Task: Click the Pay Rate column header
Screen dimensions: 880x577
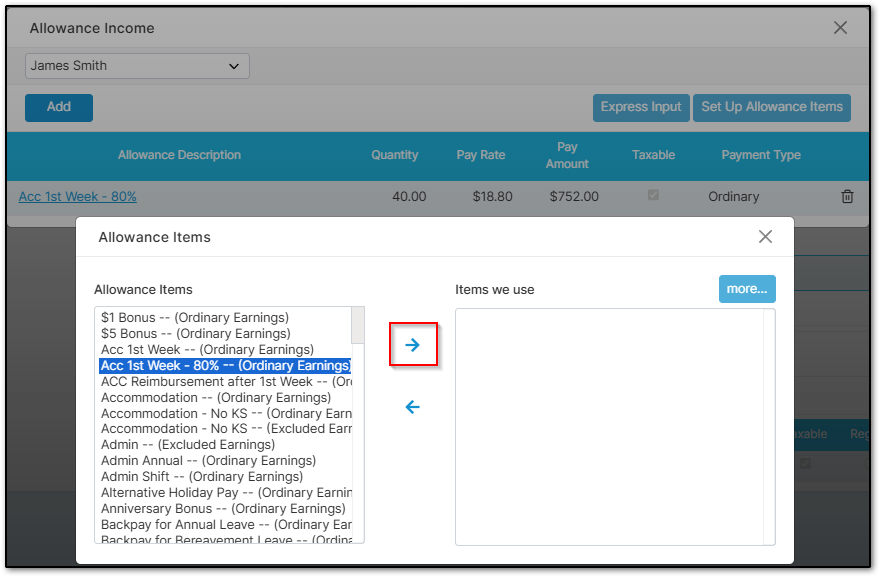Action: pyautogui.click(x=481, y=155)
